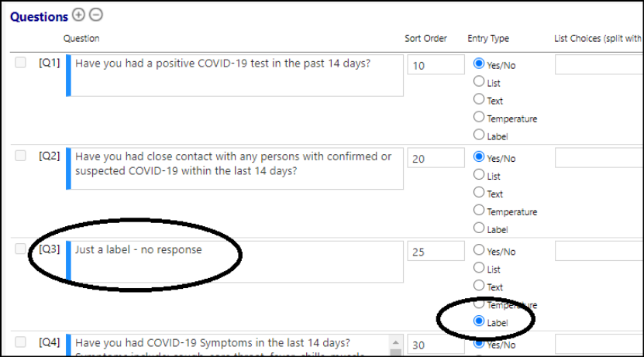Click into the 'Just a label' question text box
This screenshot has height=357, width=644.
point(235,262)
